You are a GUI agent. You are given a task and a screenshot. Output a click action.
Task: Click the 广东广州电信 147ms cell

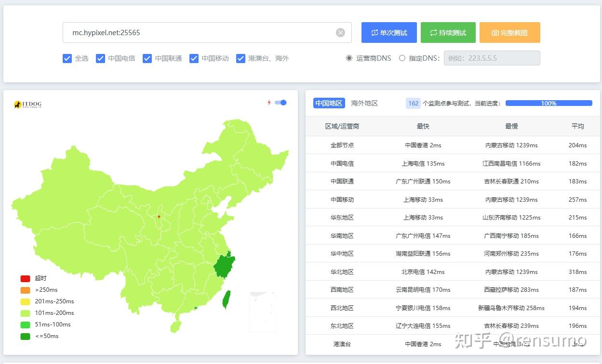point(423,236)
